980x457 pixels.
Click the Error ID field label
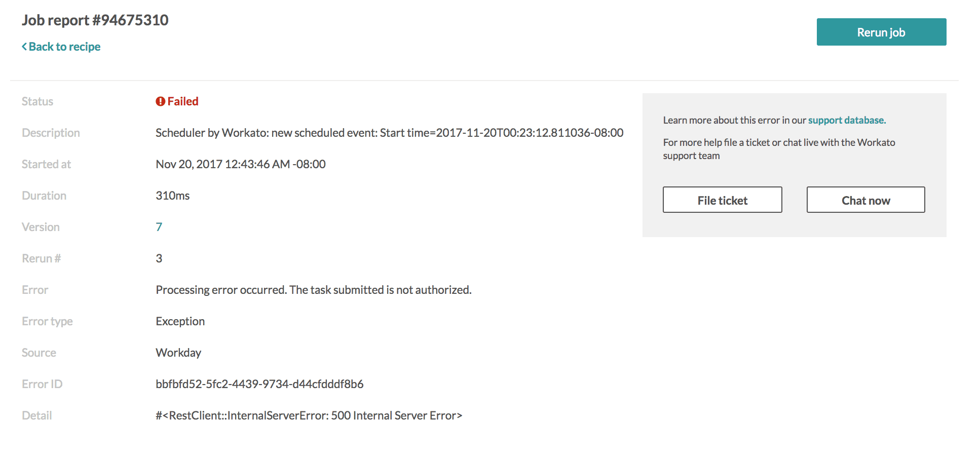click(x=42, y=384)
